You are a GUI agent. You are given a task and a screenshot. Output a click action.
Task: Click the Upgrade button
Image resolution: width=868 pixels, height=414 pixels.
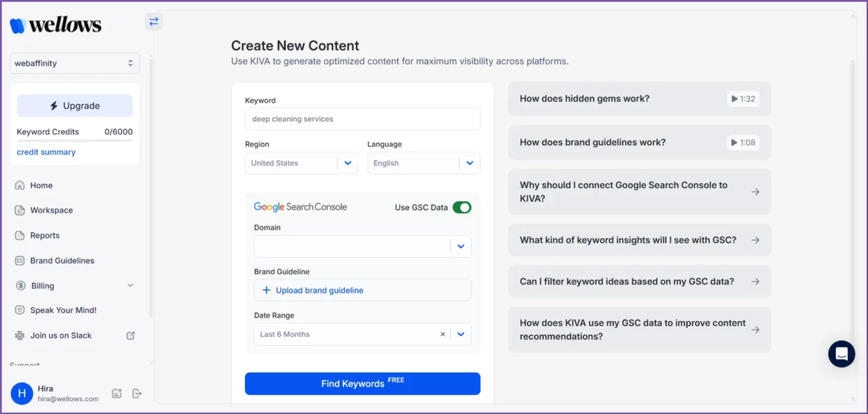coord(75,106)
